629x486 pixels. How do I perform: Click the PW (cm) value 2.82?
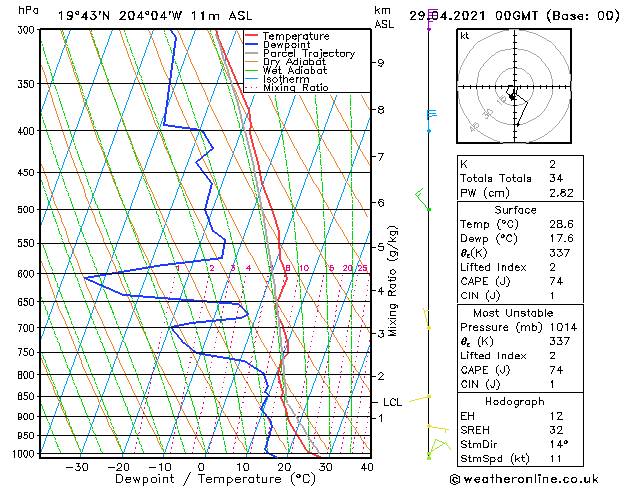coord(561,193)
